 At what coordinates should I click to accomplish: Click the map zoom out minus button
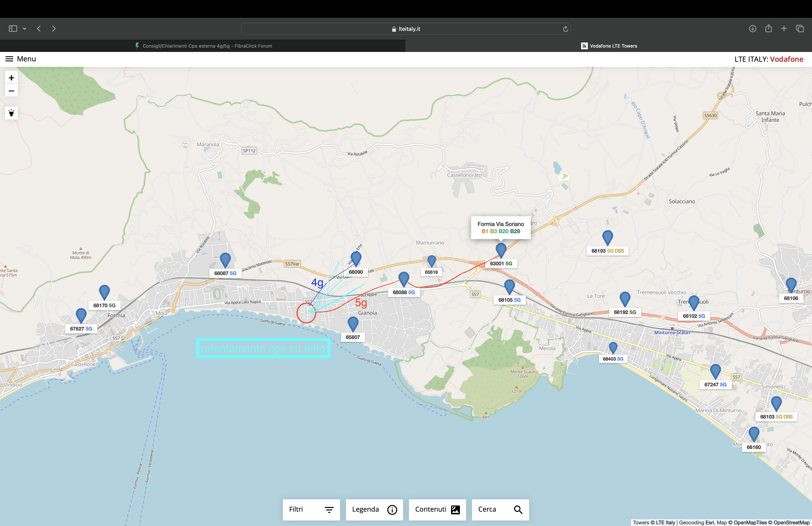click(11, 91)
